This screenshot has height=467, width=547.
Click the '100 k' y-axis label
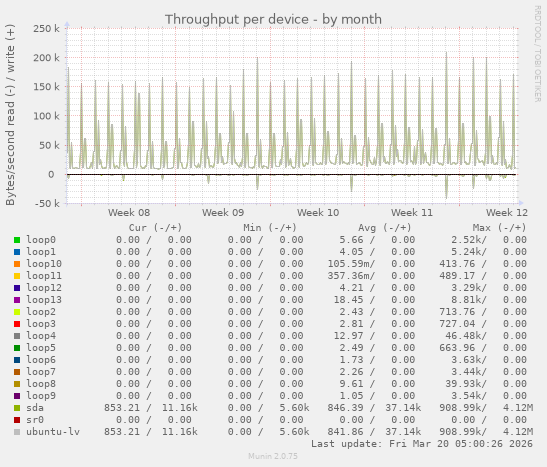click(x=46, y=116)
